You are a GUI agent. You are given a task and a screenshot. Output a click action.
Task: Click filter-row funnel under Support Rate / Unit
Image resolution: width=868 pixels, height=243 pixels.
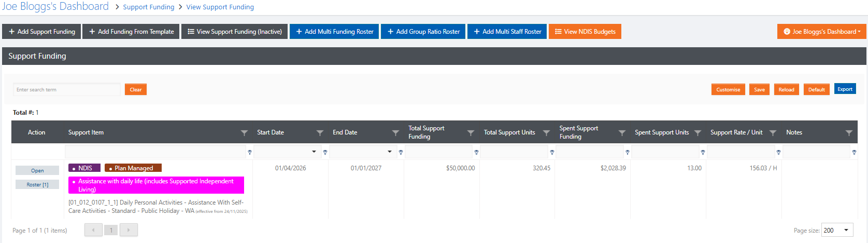[x=778, y=152]
